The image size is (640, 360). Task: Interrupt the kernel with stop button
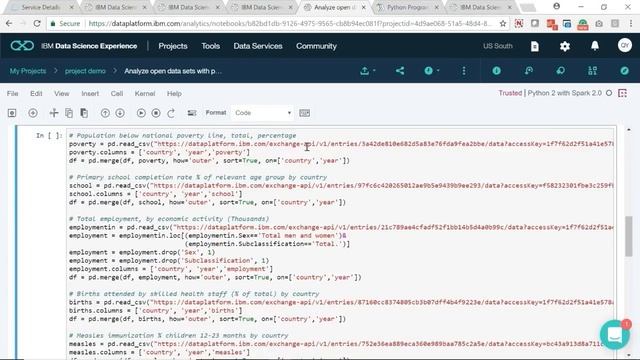click(156, 113)
